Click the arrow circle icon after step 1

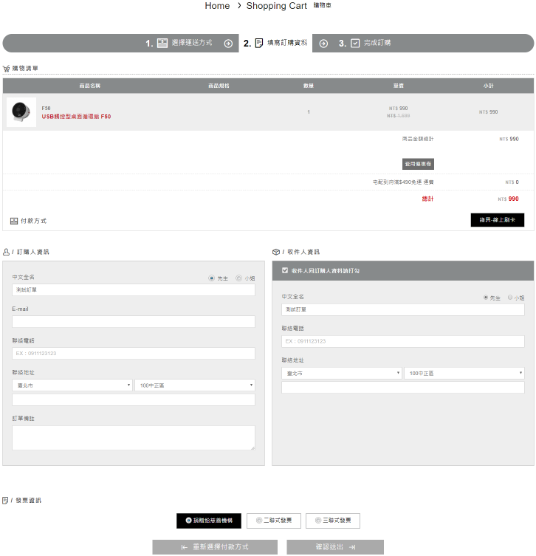pos(228,43)
